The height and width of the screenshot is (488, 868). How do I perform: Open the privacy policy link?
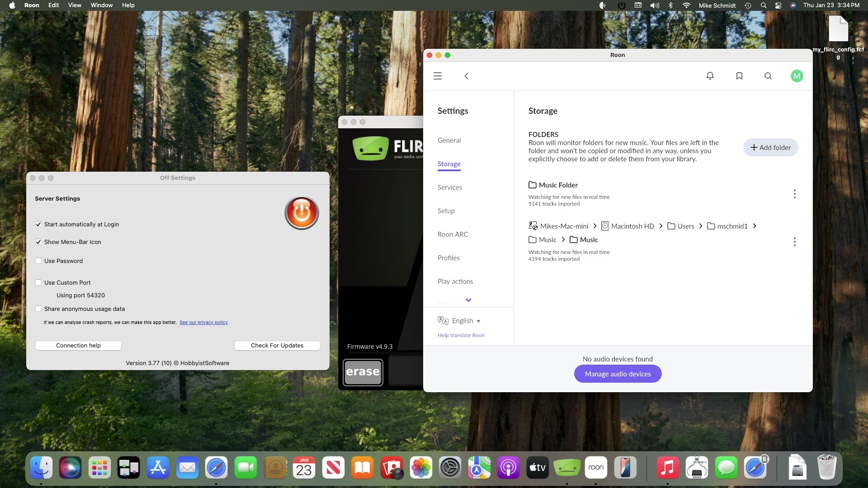[x=203, y=322]
